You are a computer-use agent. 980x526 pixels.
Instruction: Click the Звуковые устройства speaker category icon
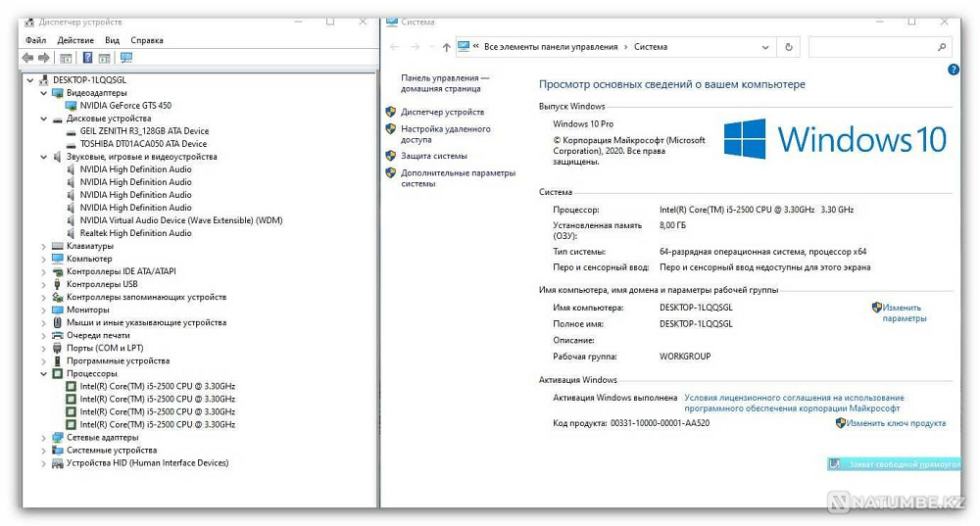(58, 157)
